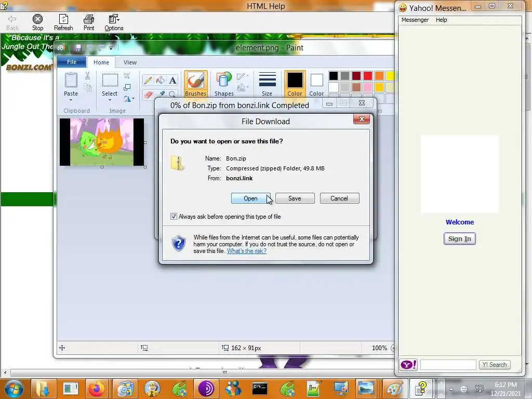Screen dimensions: 532x399
Task: Click the purple Yahoo Y! logo icon
Action: (408, 365)
